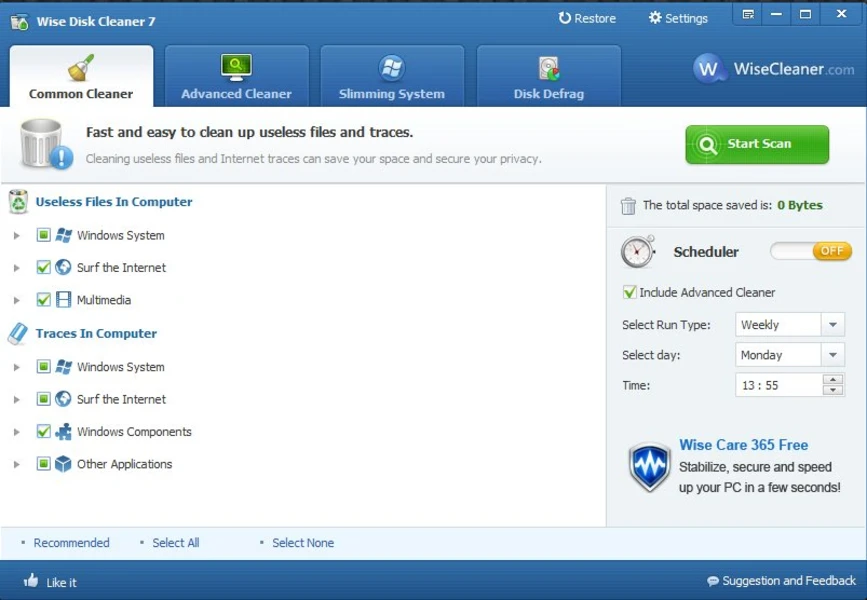Click the Useless Files In Computer broom icon
Screen dimensions: 867x600
click(17, 201)
